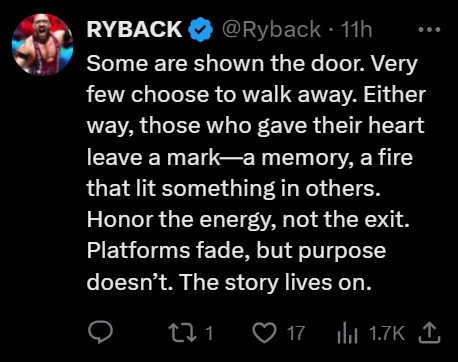The width and height of the screenshot is (458, 362).
Task: Open Ryback's profile picture
Action: 42,44
